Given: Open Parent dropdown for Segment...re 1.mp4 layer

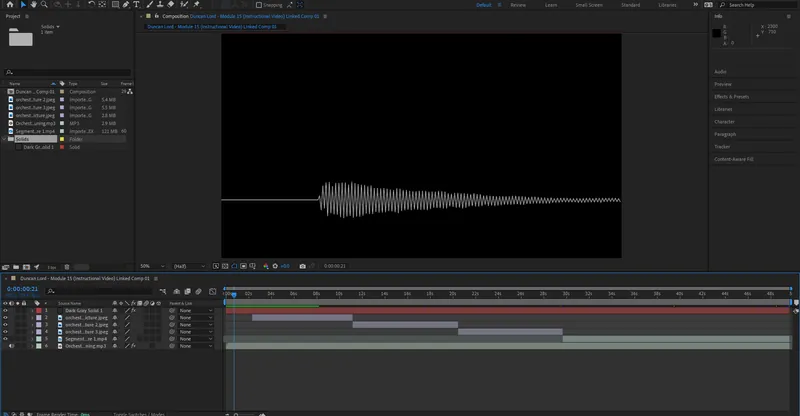Looking at the screenshot, I should 196,339.
